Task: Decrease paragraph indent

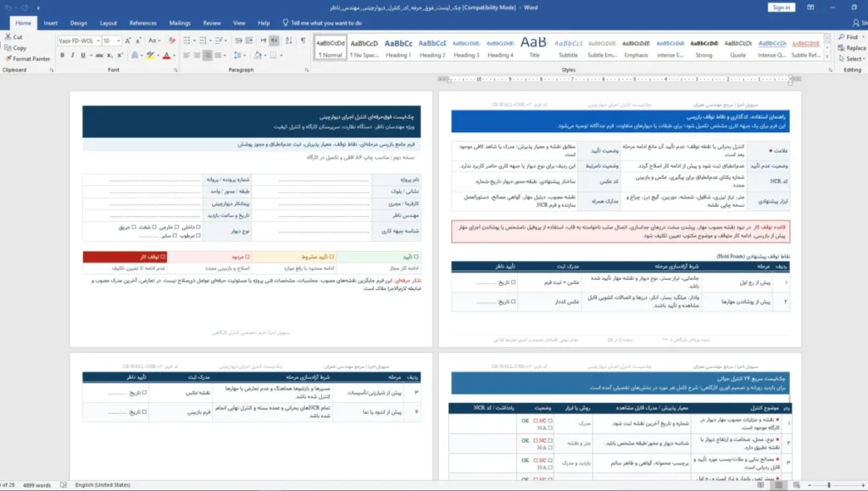Action: pyautogui.click(x=238, y=41)
